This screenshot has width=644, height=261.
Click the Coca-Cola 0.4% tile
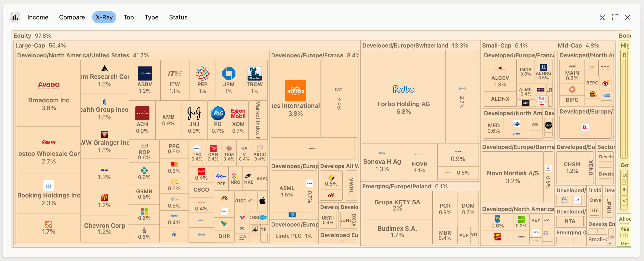click(201, 174)
